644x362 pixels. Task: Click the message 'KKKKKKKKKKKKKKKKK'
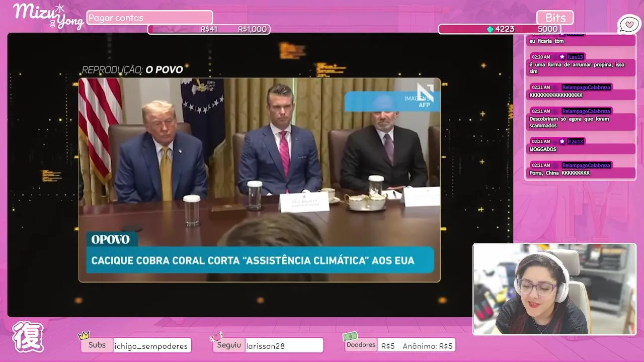click(x=556, y=95)
